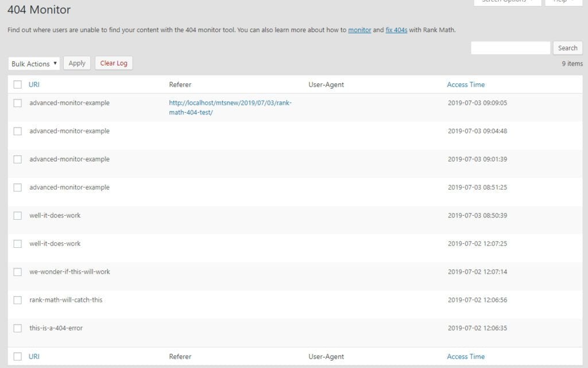Select the well-it-does-work row from 12:07:25
The image size is (588, 368).
click(18, 244)
